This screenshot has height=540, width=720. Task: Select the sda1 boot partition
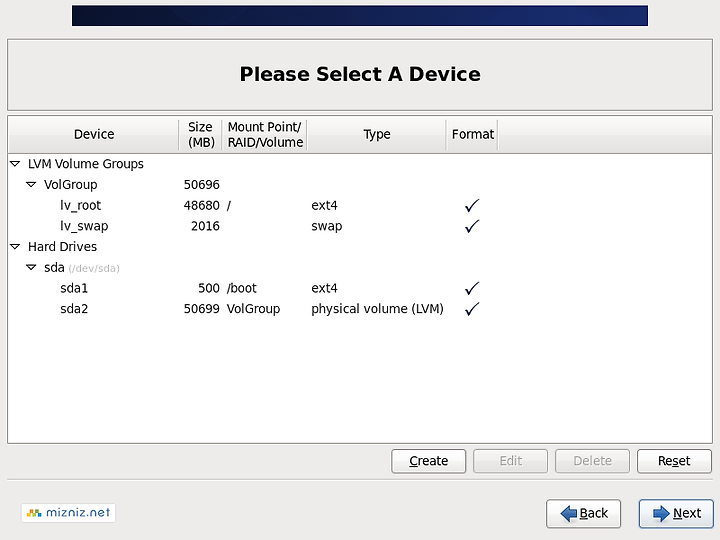pyautogui.click(x=360, y=288)
